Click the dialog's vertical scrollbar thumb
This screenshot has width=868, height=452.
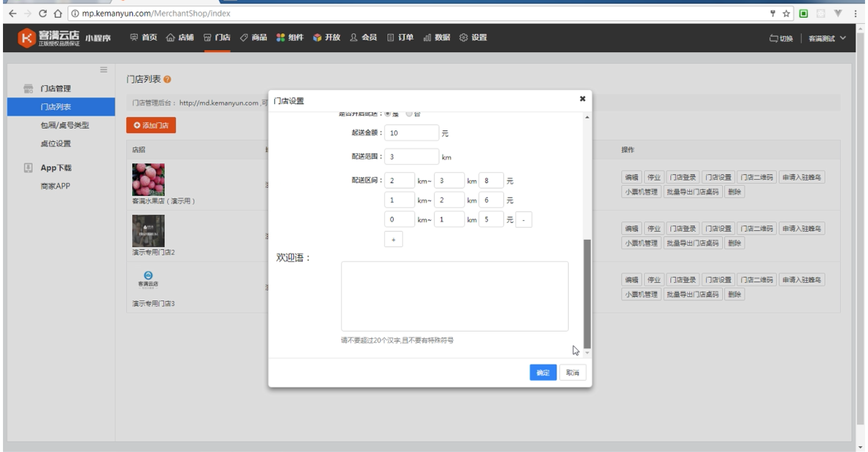pos(587,294)
